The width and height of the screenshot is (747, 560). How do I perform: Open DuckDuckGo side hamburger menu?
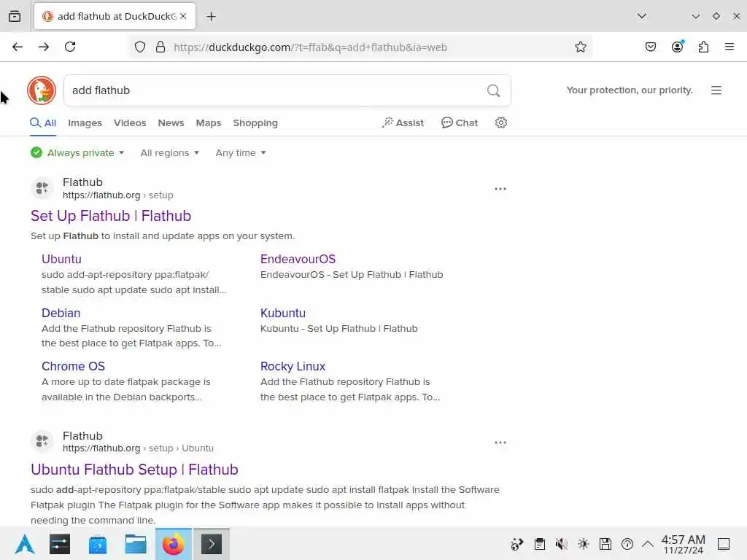pyautogui.click(x=716, y=90)
